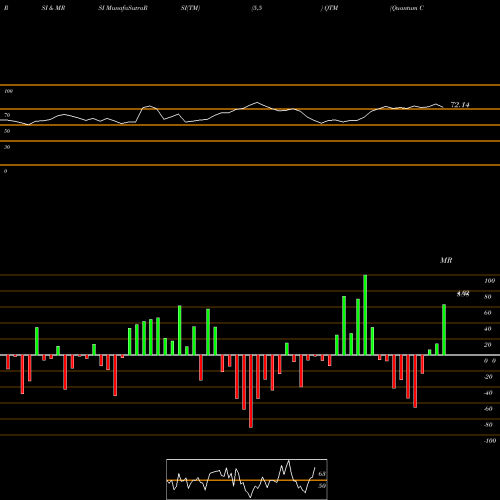
Task: Click the current RSI value 72.14
Action: tap(460, 105)
